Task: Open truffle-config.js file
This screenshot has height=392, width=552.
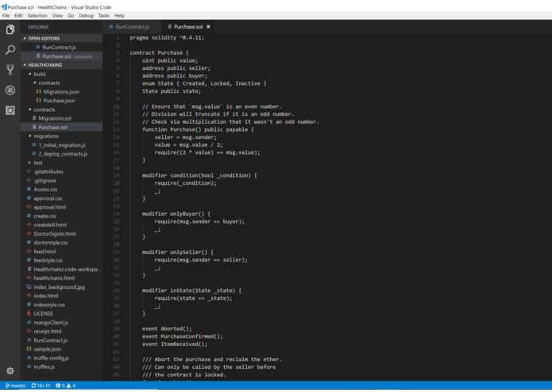Action: [62, 358]
